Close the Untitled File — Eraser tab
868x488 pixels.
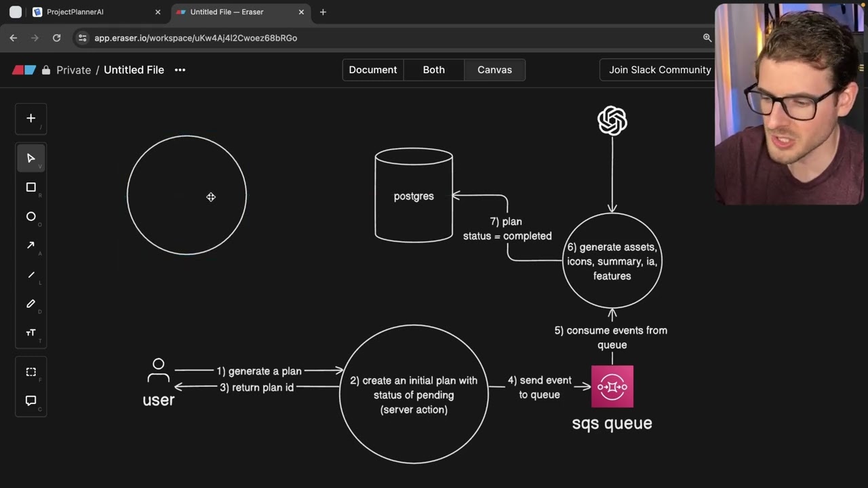(302, 12)
